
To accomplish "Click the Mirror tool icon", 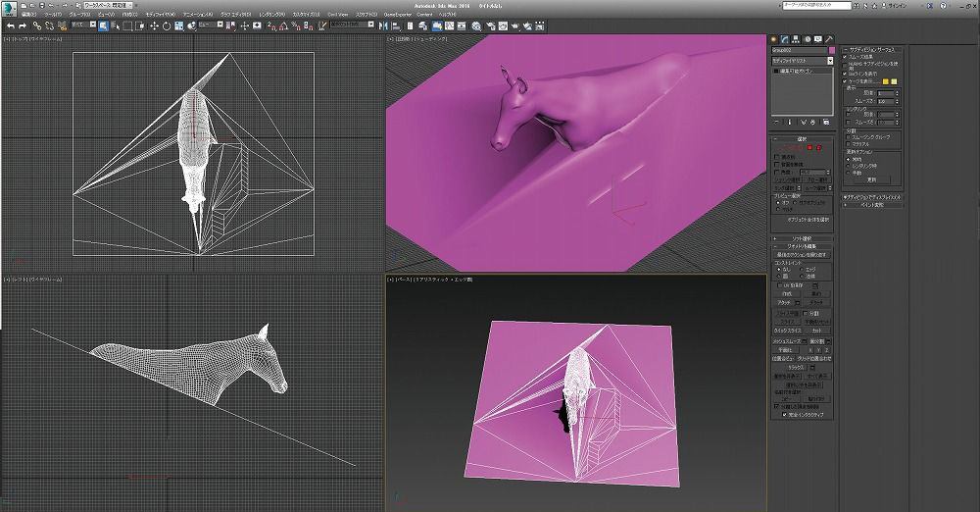I will [x=382, y=26].
